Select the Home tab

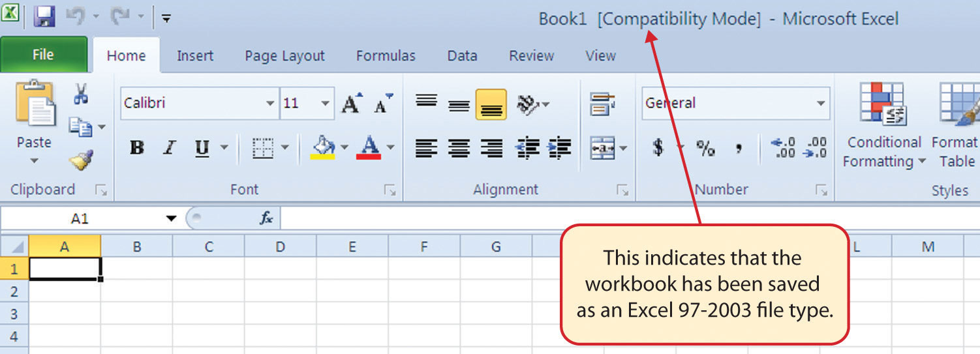tap(126, 55)
